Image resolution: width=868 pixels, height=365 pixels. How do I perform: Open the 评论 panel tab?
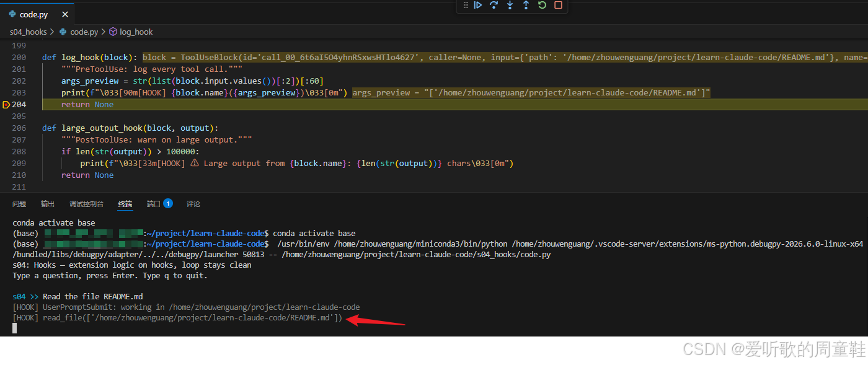click(193, 204)
